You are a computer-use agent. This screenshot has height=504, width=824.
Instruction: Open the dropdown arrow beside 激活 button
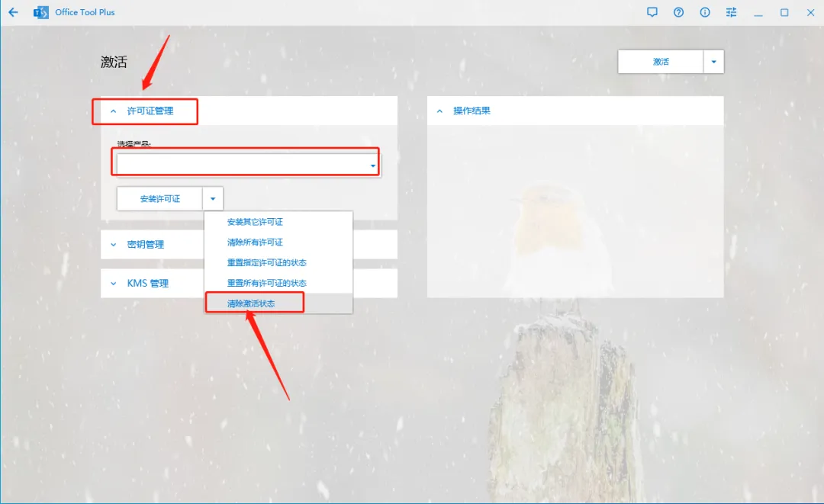coord(713,62)
